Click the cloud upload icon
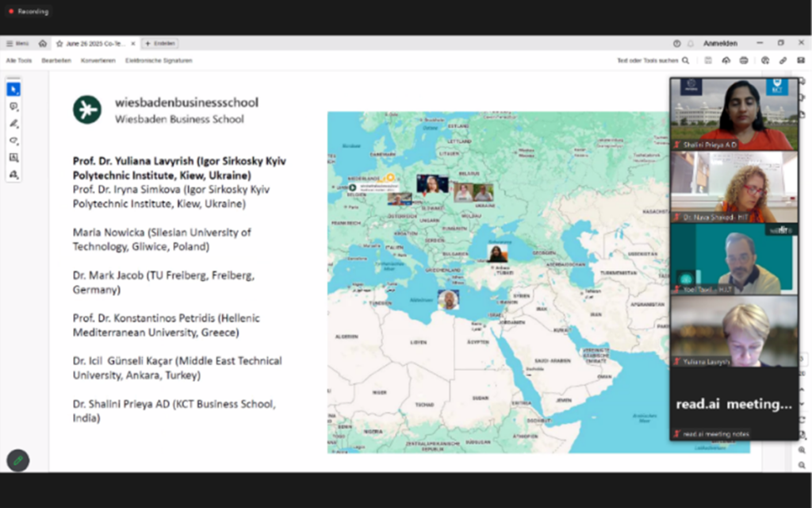The width and height of the screenshot is (812, 508). pos(726,60)
